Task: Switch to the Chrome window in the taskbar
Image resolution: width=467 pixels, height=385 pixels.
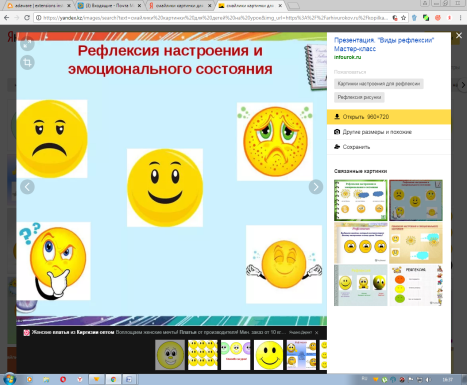Action: (113, 379)
